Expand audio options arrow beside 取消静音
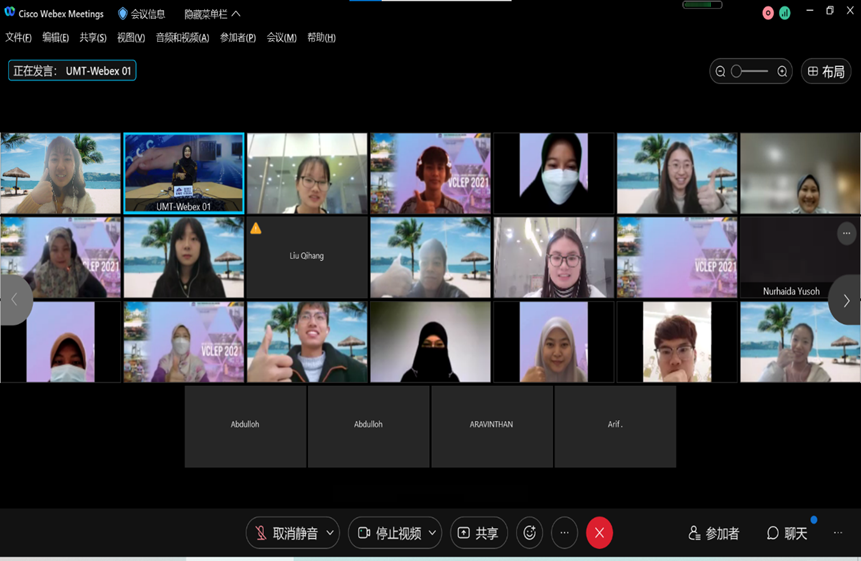The height and width of the screenshot is (561, 861). pos(330,533)
